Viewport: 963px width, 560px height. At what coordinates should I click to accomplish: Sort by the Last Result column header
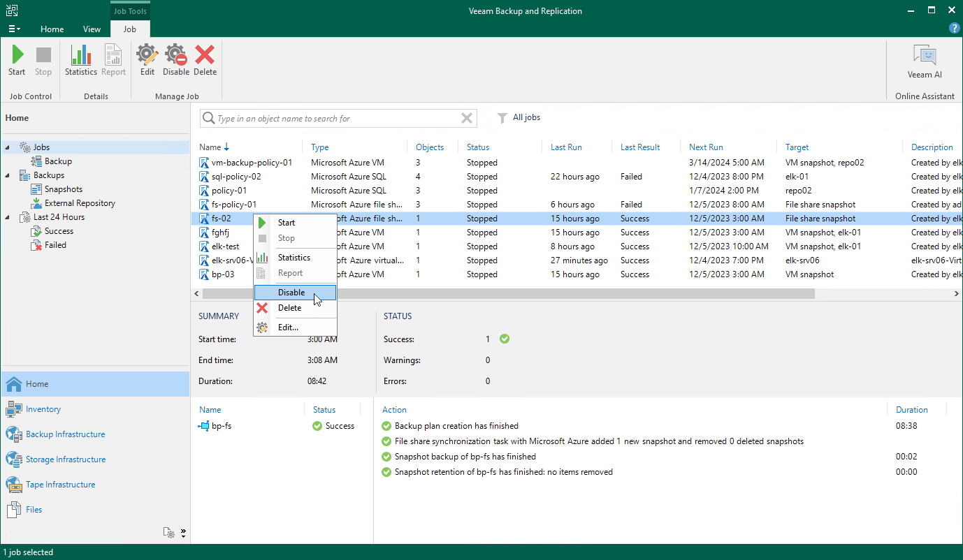coord(640,147)
